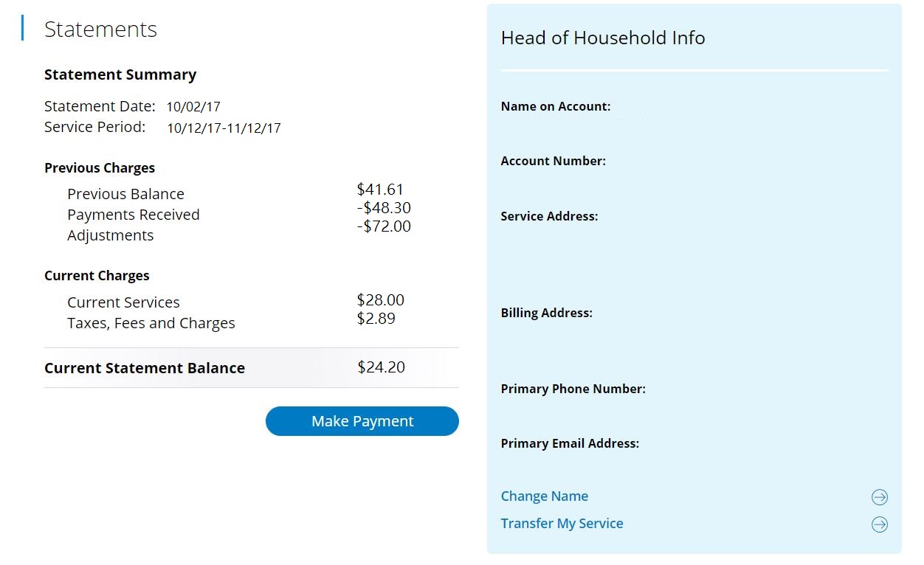
Task: Click the statement date 10/02/17
Action: pos(193,107)
